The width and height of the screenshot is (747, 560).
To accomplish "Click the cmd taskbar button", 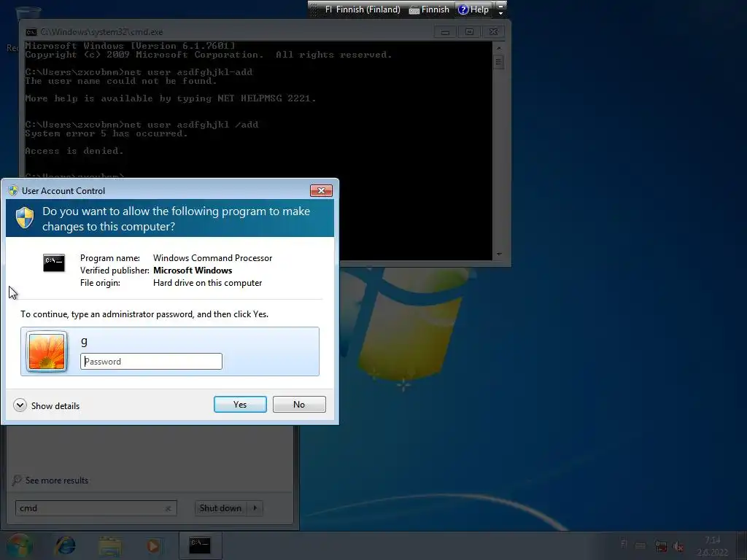I will click(x=200, y=545).
